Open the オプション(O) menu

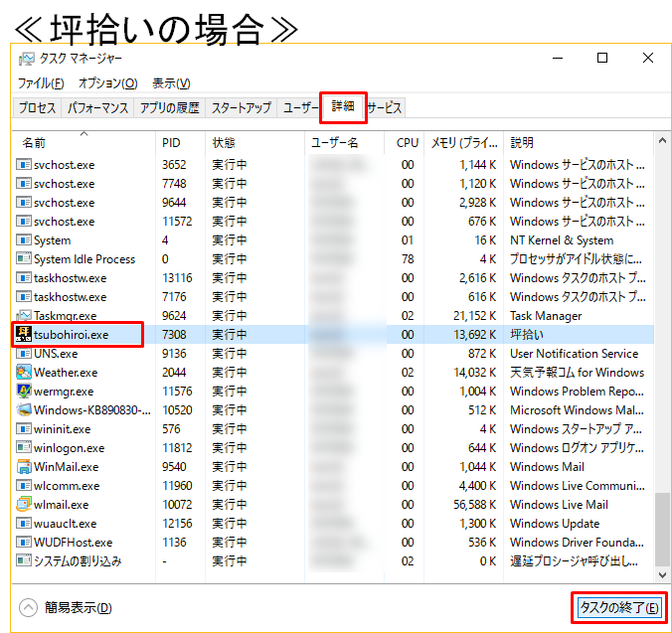(108, 83)
